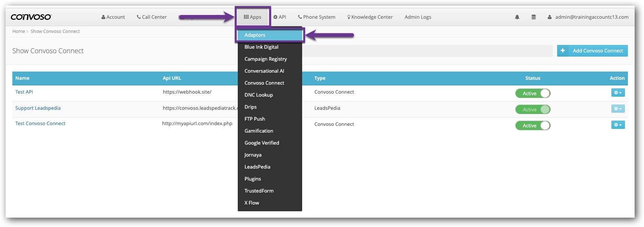Select TrustedForm from the Apps menu
This screenshot has width=644, height=227.
[270, 191]
